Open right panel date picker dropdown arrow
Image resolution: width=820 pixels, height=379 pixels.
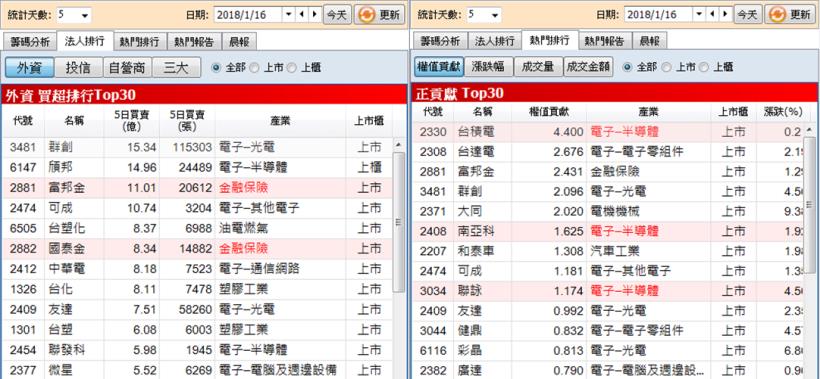pyautogui.click(x=699, y=15)
